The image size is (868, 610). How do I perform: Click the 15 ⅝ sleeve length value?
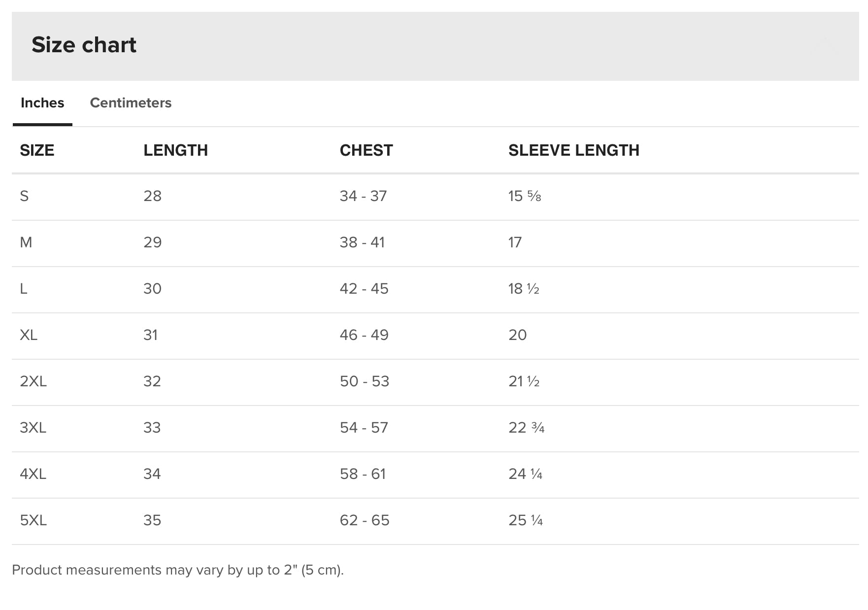(524, 196)
